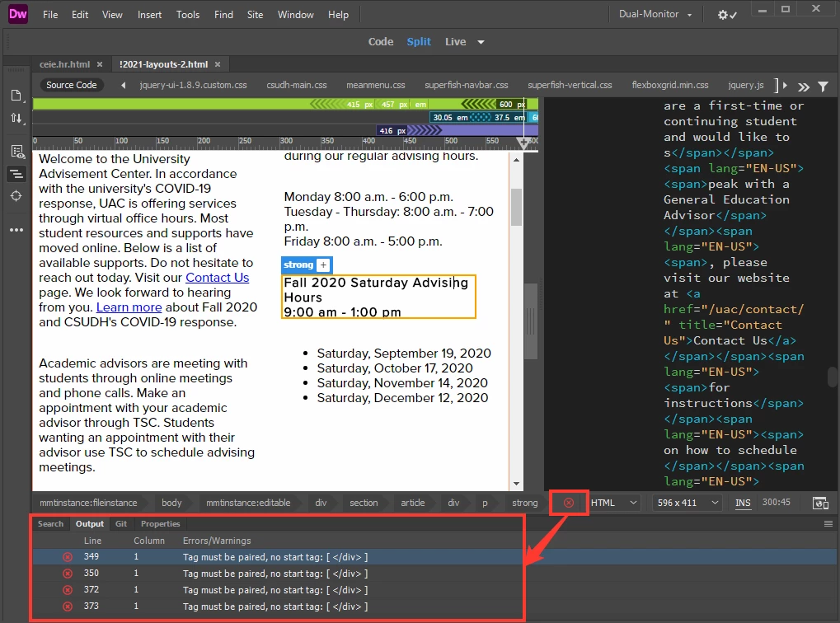Open the 596 x 411 window size dropdown
840x623 pixels.
point(687,503)
